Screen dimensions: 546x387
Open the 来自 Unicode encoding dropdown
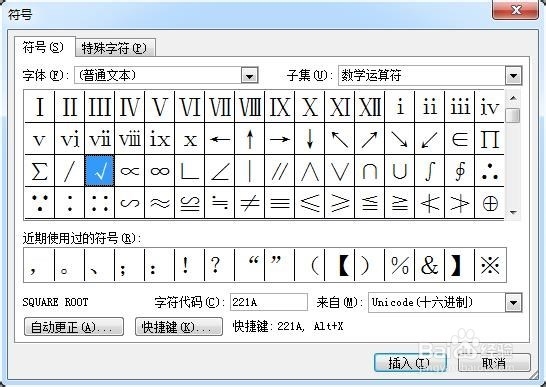514,303
